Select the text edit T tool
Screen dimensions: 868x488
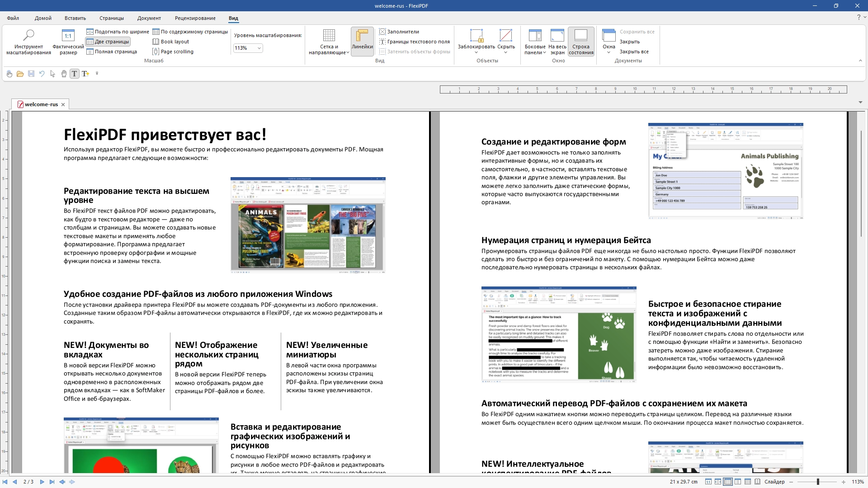[x=75, y=74]
